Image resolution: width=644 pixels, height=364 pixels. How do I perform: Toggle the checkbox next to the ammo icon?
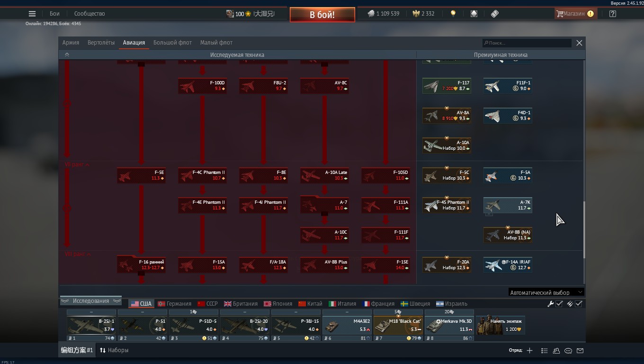(x=579, y=304)
